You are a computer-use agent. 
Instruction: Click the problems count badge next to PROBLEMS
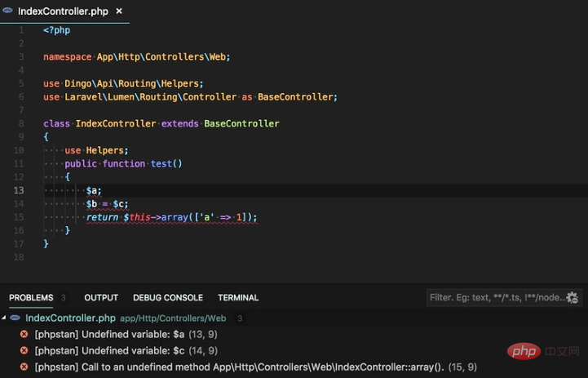pyautogui.click(x=64, y=298)
